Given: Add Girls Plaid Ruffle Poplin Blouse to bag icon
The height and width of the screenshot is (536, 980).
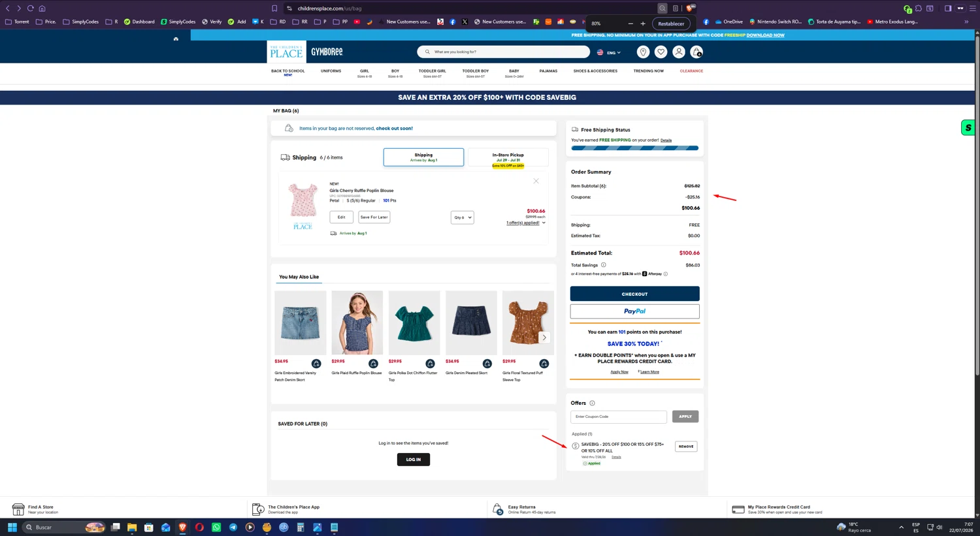Looking at the screenshot, I should click(373, 364).
